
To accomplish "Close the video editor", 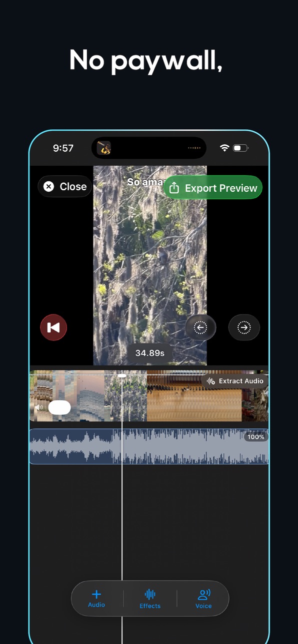I will [x=64, y=187].
